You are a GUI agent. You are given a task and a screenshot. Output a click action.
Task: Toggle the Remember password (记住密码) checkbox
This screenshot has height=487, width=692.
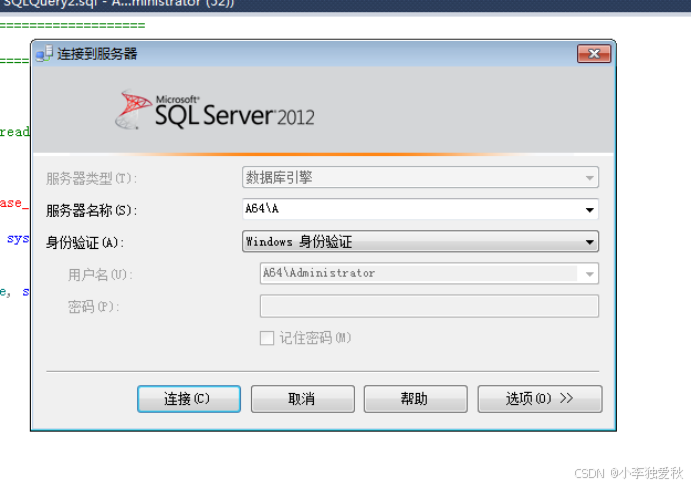click(x=267, y=338)
